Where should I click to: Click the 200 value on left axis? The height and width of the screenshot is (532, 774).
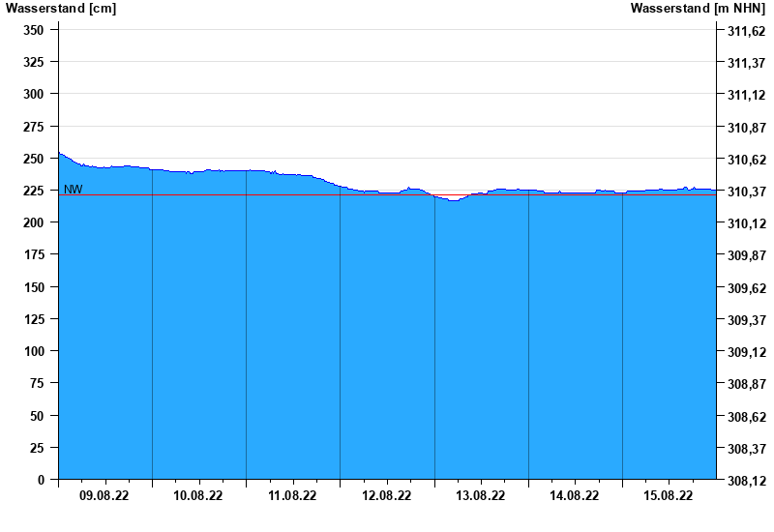click(34, 222)
